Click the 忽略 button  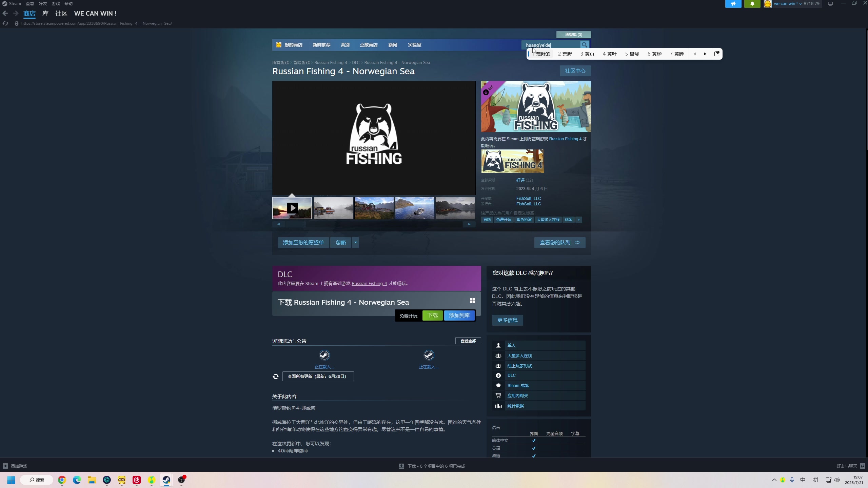341,243
